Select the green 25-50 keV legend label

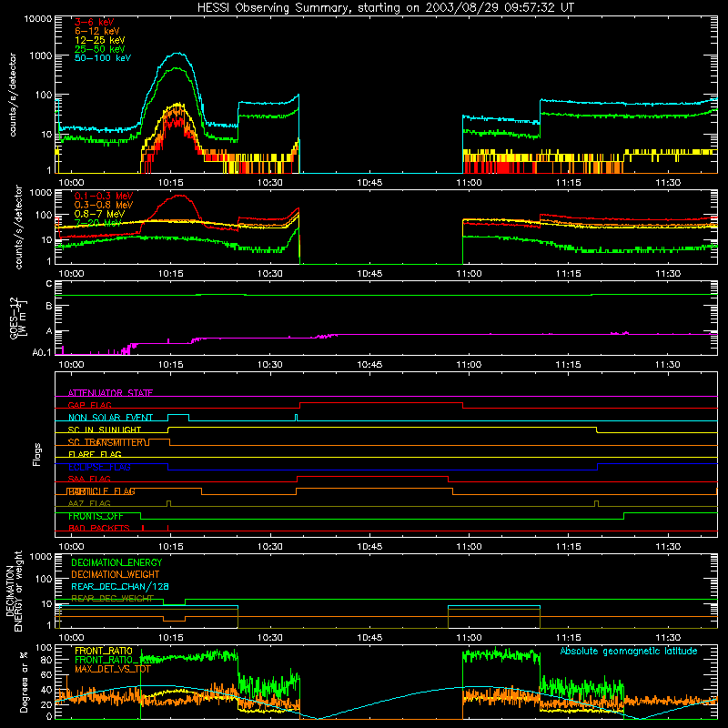(x=100, y=49)
